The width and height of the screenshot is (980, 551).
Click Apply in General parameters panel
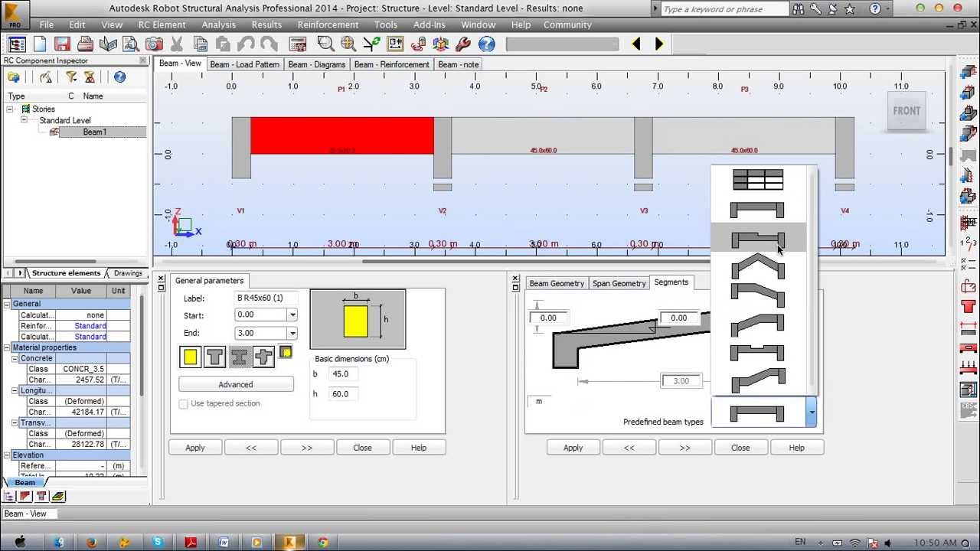[195, 448]
